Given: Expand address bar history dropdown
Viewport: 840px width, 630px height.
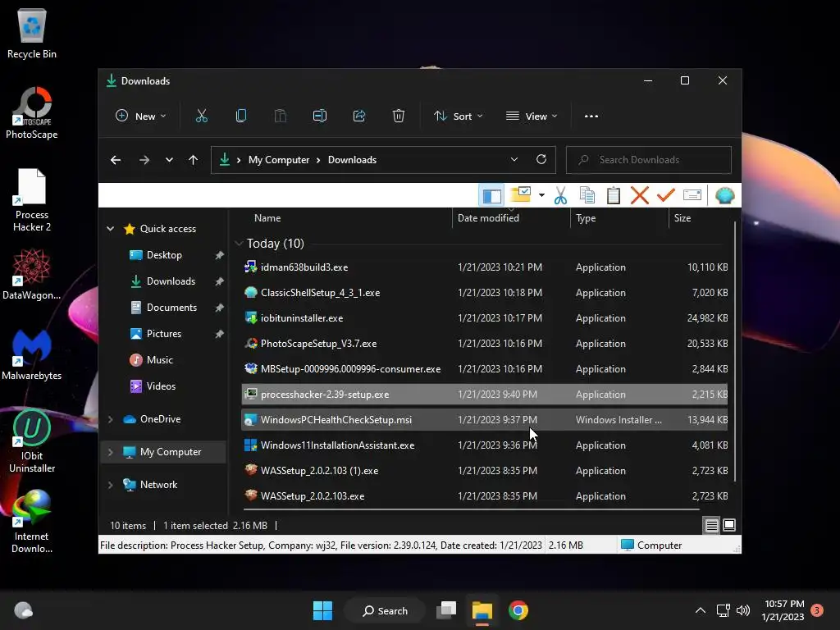Looking at the screenshot, I should pos(514,160).
